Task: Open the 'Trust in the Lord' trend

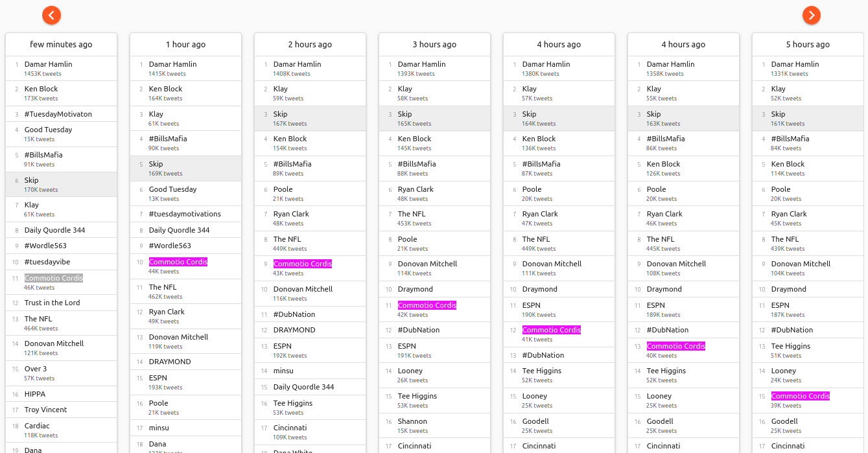Action: tap(62, 303)
